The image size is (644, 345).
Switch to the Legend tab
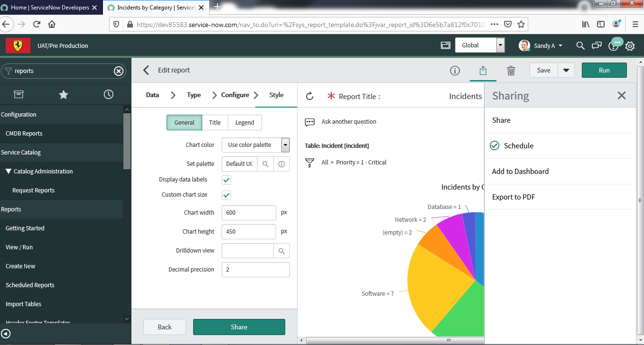(244, 122)
